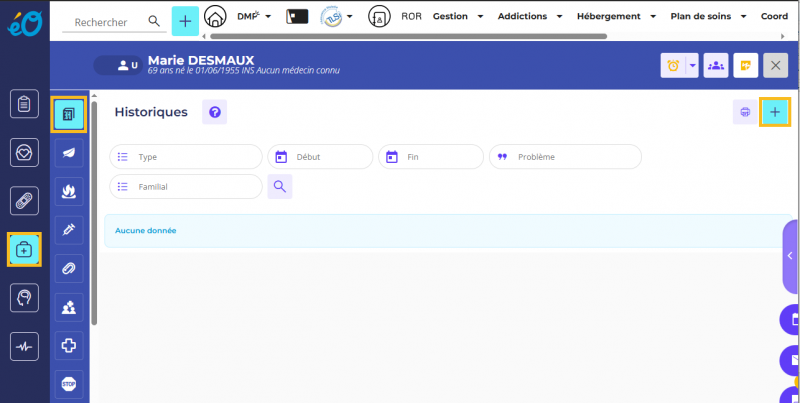Open the bandage icon in the left sidebar
This screenshot has width=800, height=403.
24,200
